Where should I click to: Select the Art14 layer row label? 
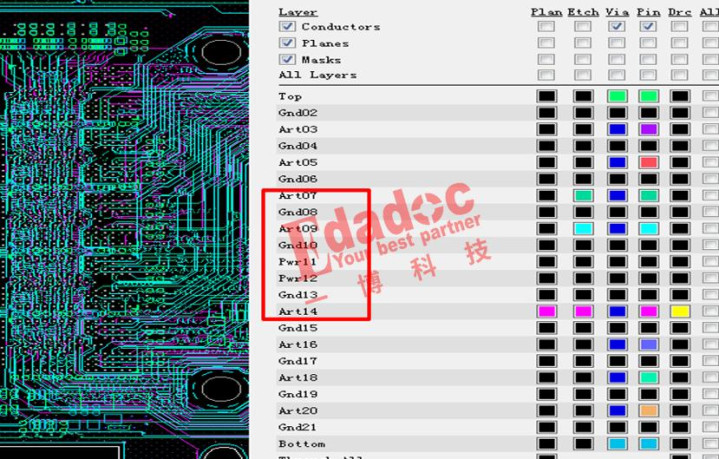click(298, 311)
